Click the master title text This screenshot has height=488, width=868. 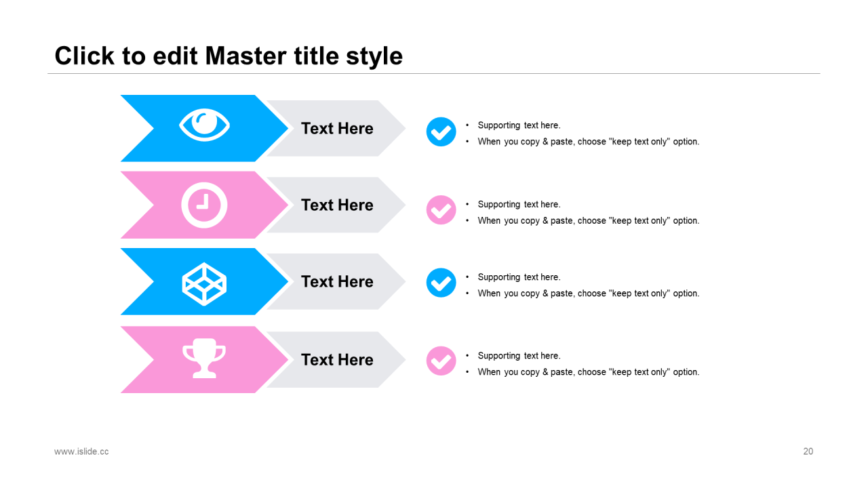point(229,56)
